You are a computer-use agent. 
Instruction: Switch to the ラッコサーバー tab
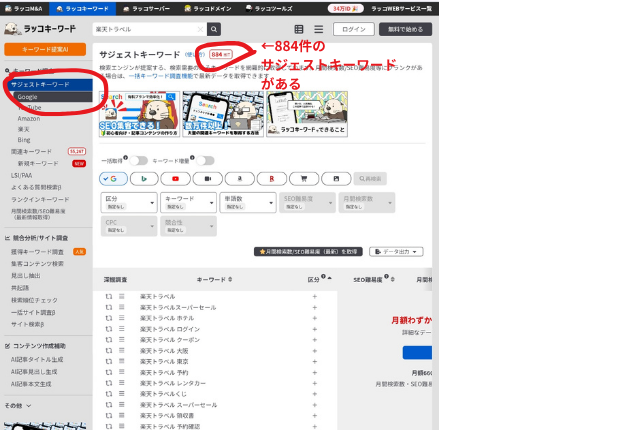click(143, 7)
